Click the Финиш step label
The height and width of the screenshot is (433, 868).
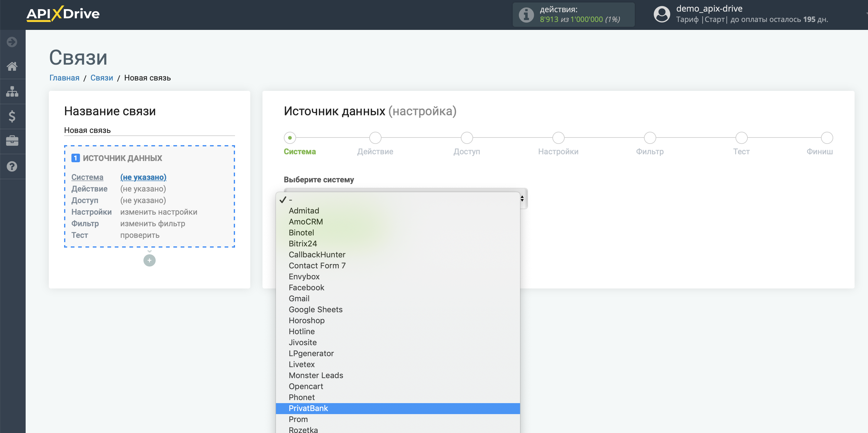pos(819,152)
